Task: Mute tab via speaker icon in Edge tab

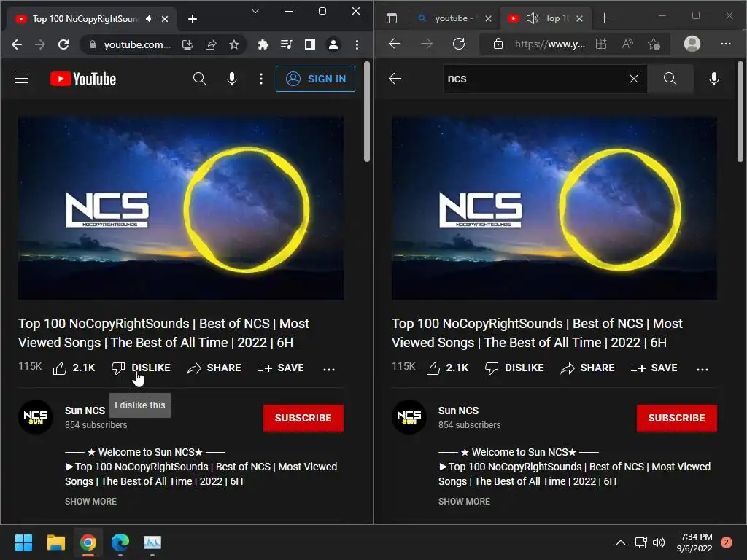Action: point(532,18)
